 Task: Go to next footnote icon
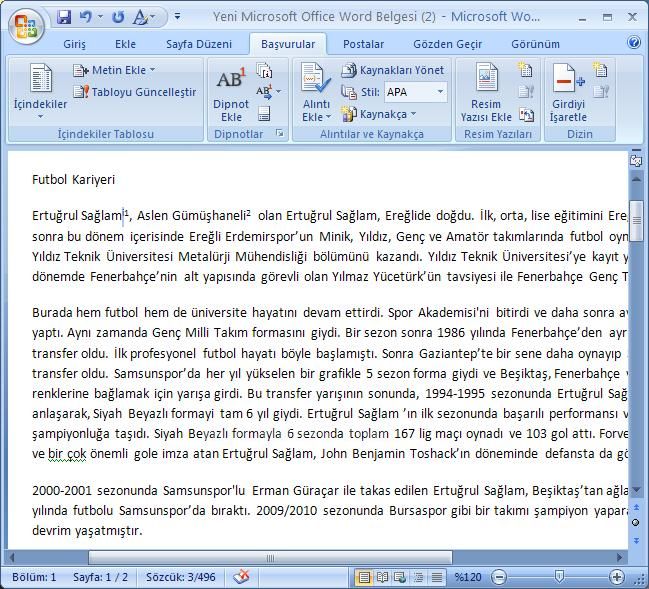(264, 91)
